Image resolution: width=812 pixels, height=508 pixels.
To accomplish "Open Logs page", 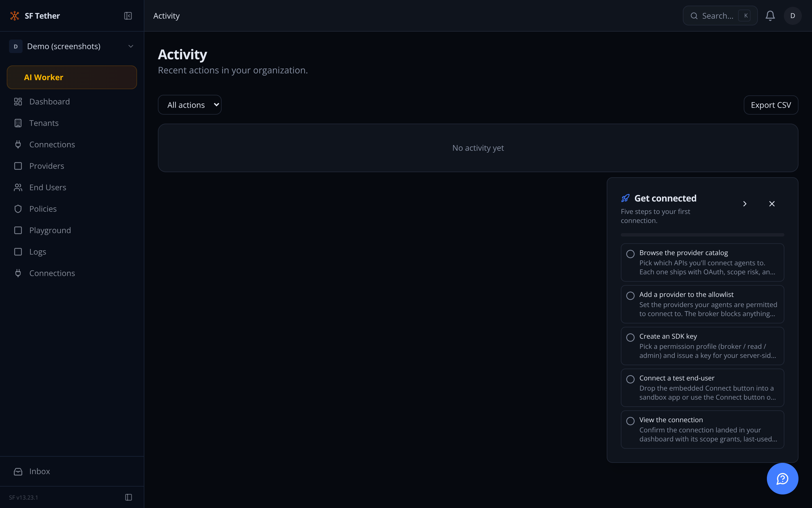I will 72,252.
